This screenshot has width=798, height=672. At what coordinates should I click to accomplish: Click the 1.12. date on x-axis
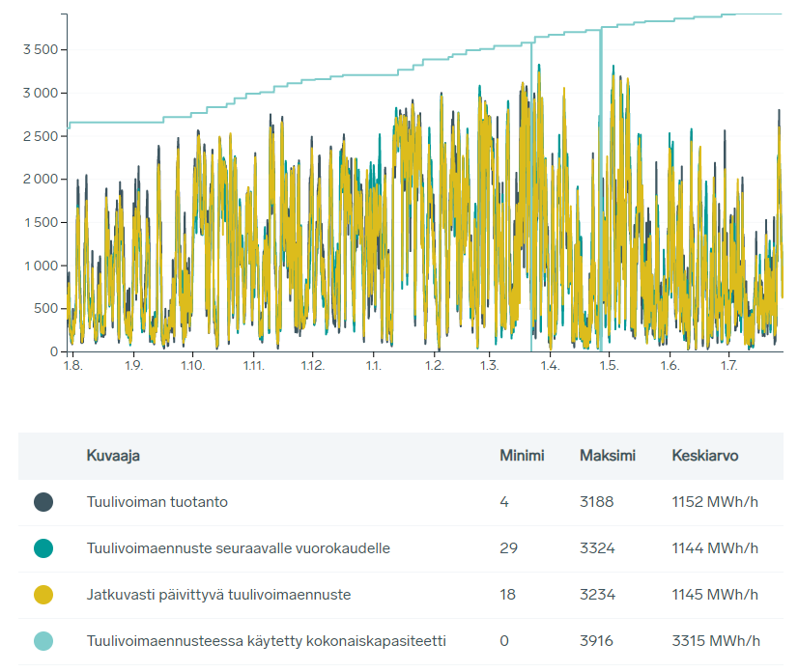click(312, 367)
